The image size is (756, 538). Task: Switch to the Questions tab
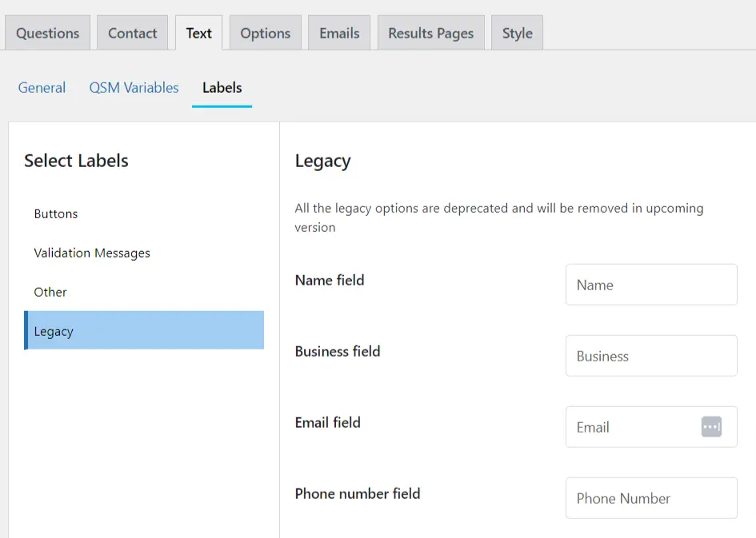(x=47, y=32)
